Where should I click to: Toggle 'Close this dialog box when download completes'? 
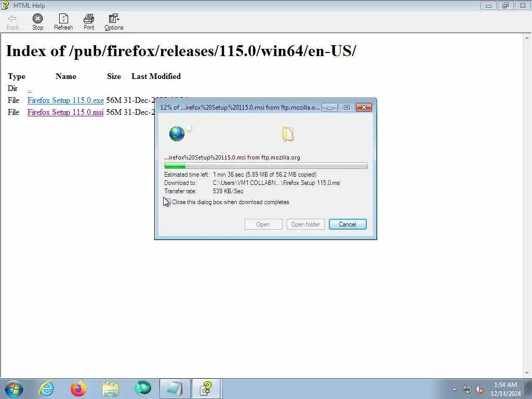[x=168, y=202]
